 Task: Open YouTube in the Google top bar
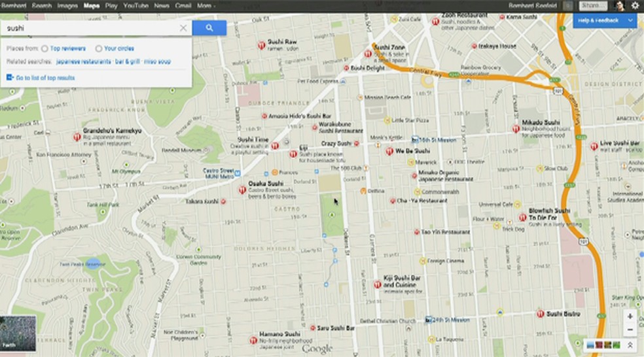(135, 6)
